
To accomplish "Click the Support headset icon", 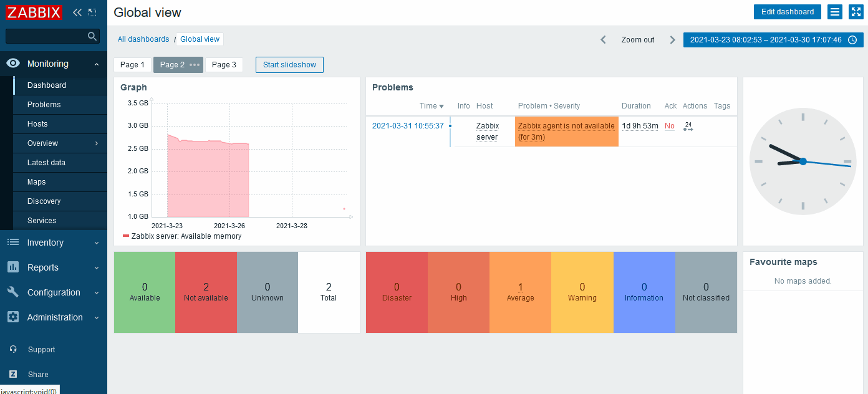I will pos(13,350).
